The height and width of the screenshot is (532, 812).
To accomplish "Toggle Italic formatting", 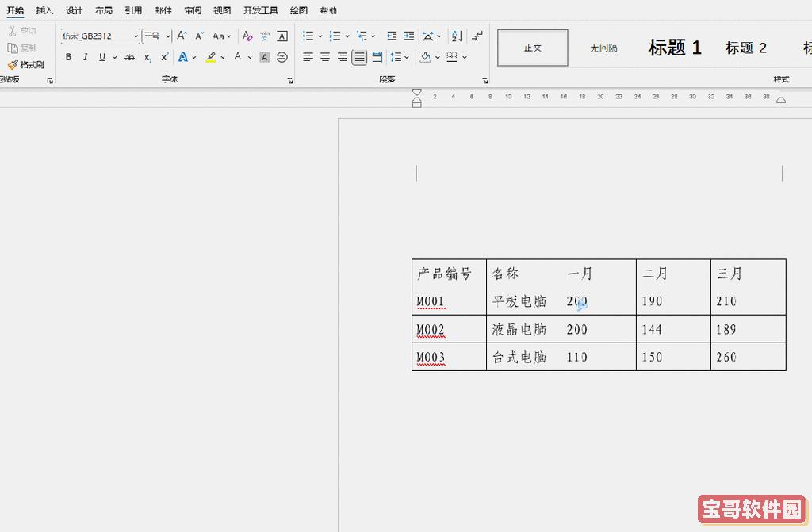I will [x=85, y=57].
